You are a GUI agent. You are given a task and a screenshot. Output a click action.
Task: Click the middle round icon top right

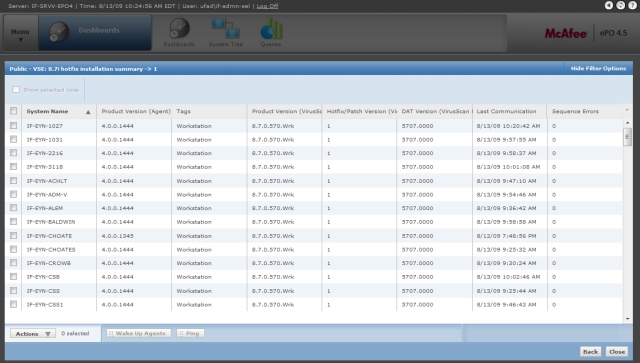(620, 5)
